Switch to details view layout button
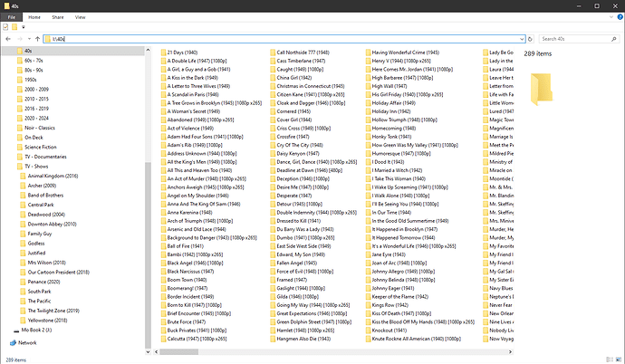The width and height of the screenshot is (625, 364). 609,360
